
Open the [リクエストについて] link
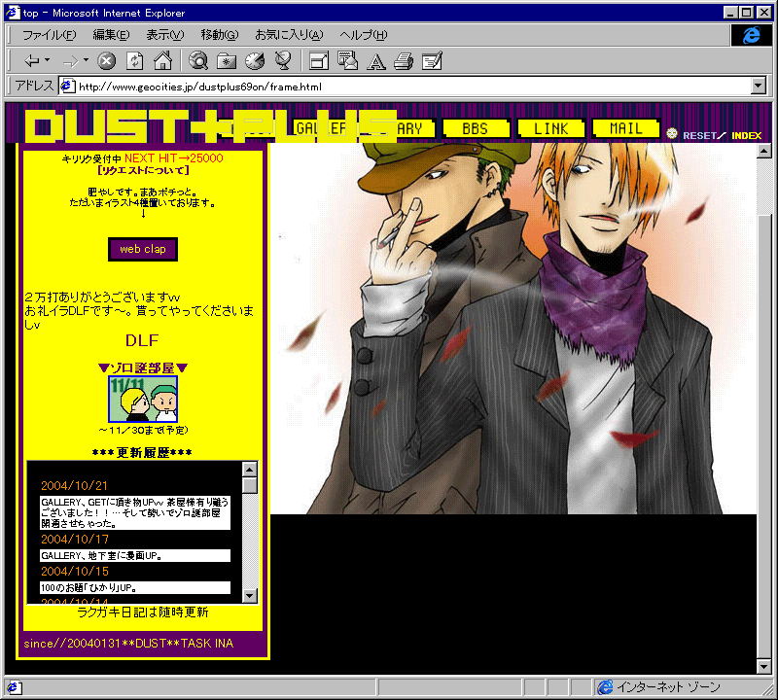143,170
